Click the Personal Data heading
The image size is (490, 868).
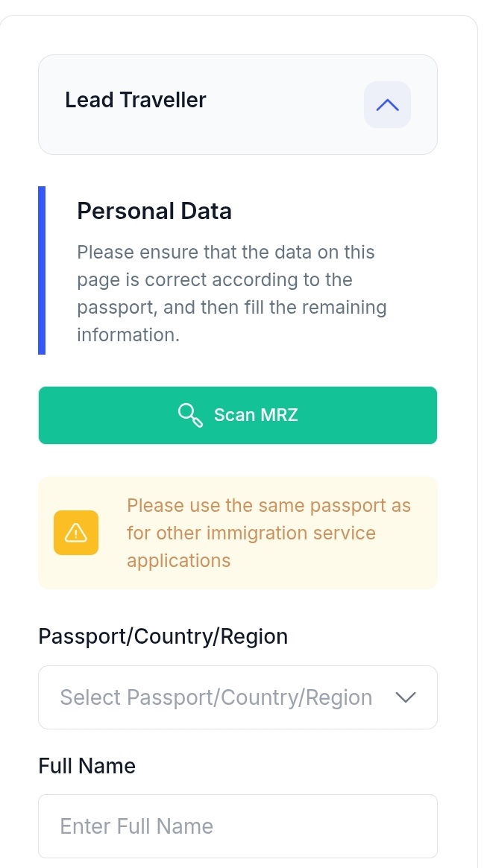[x=154, y=211]
